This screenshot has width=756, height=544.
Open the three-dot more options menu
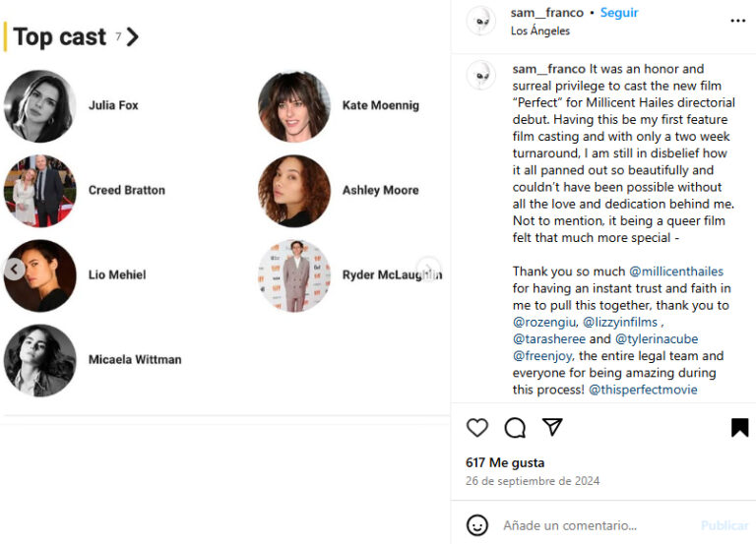point(737,21)
